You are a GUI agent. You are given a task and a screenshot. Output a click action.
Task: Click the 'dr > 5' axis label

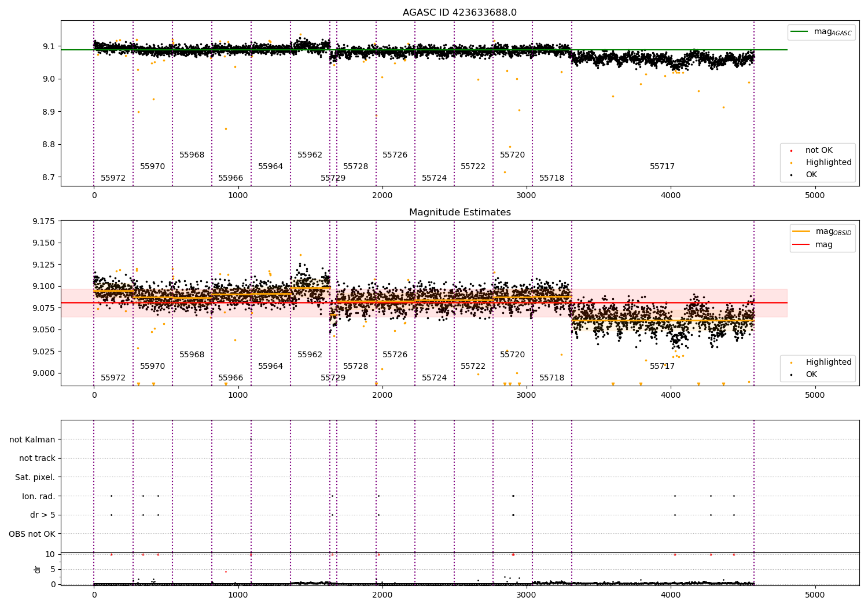(43, 515)
